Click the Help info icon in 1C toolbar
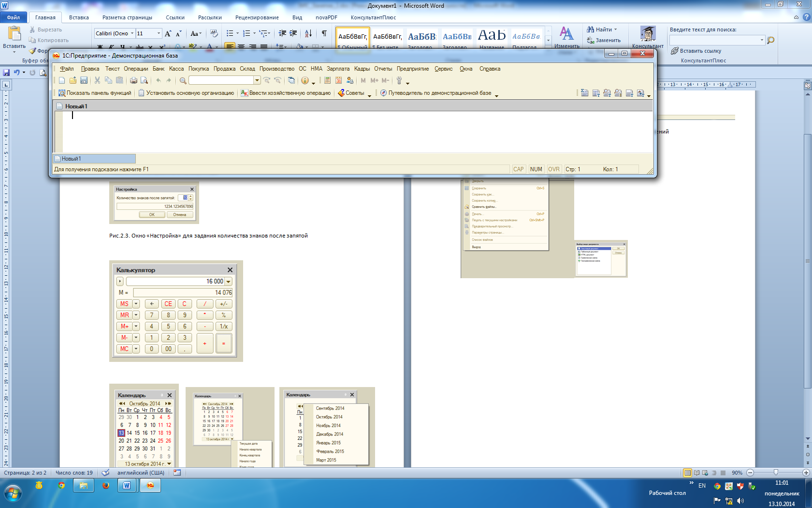 pos(305,80)
